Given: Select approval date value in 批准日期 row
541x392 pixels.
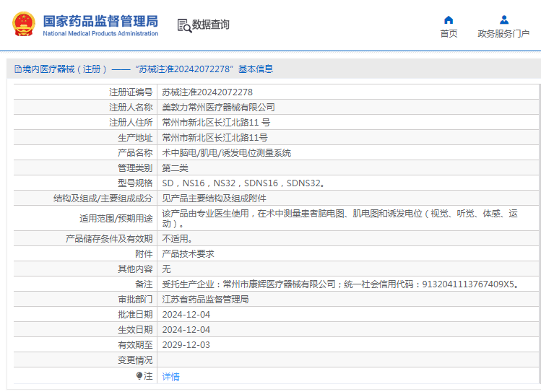Looking at the screenshot, I should click(x=186, y=315).
